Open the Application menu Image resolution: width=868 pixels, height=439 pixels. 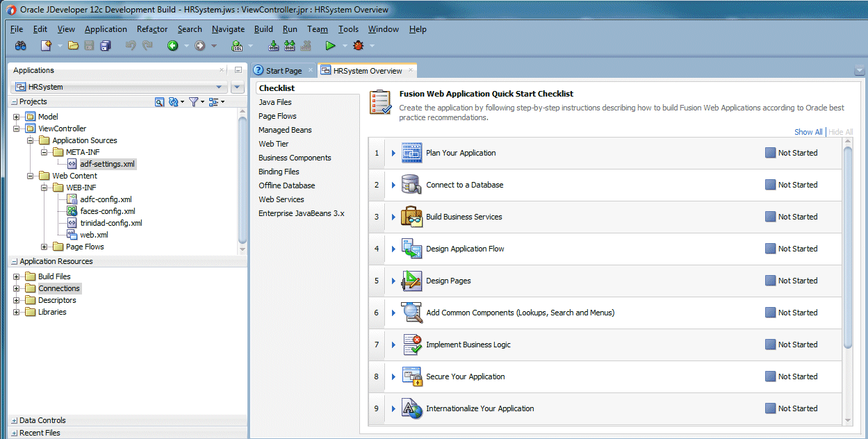point(106,29)
